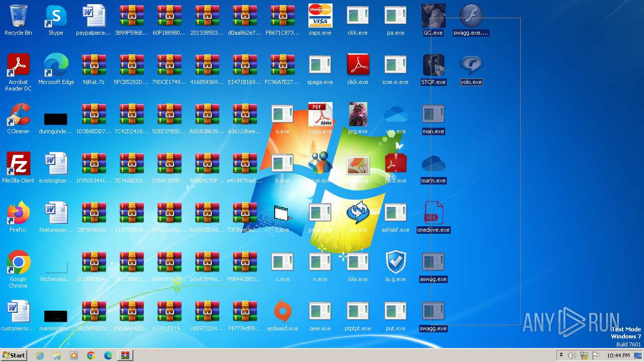Select the lola.exe file

358,266
